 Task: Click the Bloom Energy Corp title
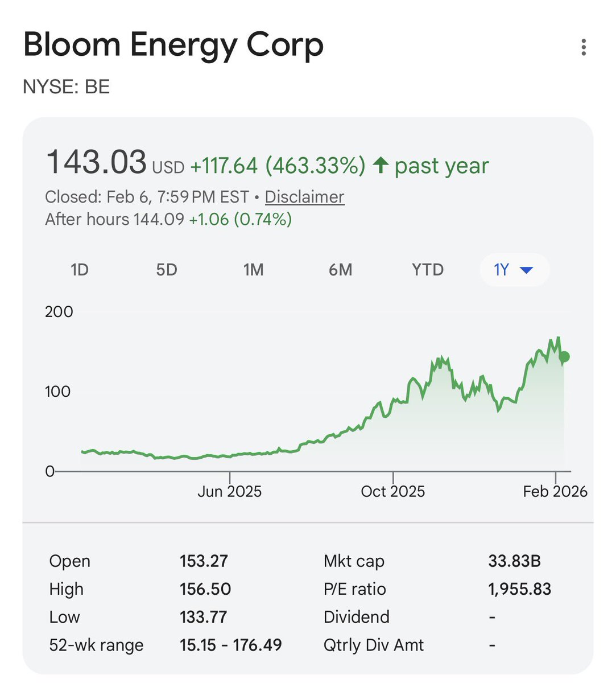173,45
